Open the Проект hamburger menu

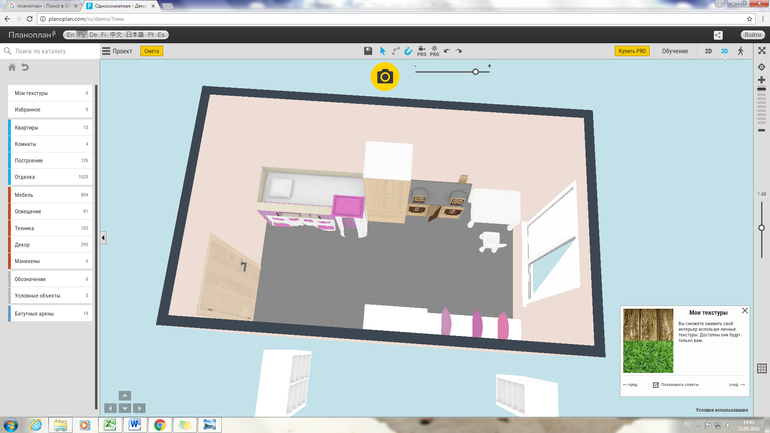118,50
